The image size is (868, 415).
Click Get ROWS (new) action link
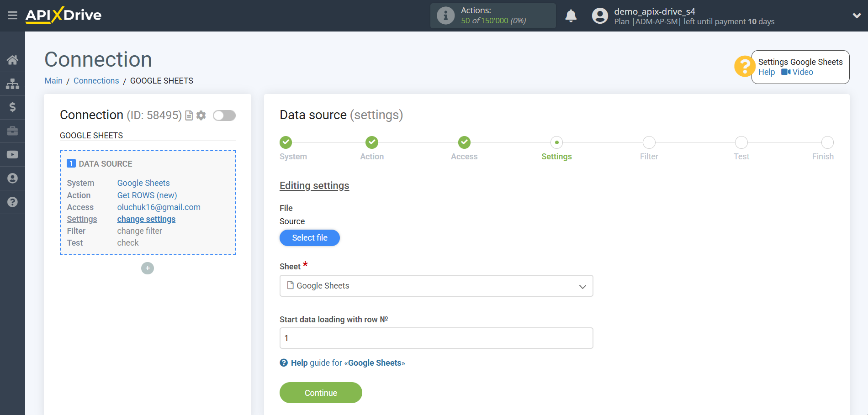click(x=147, y=195)
